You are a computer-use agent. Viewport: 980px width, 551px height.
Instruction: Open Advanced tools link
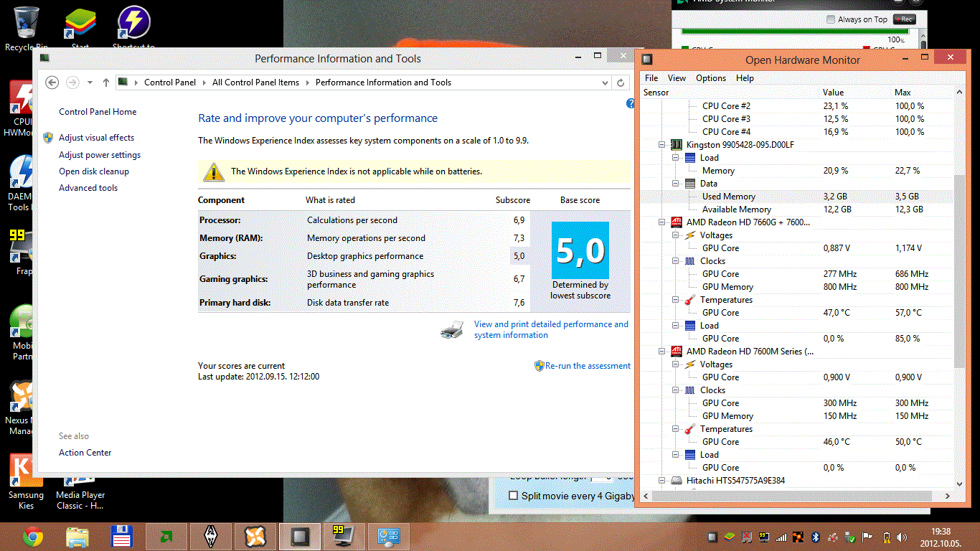coord(88,188)
